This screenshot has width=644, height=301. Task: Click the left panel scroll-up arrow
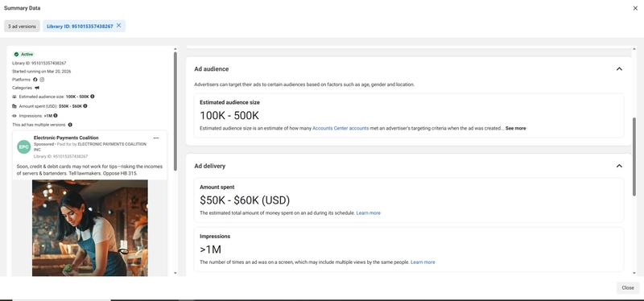click(x=175, y=49)
